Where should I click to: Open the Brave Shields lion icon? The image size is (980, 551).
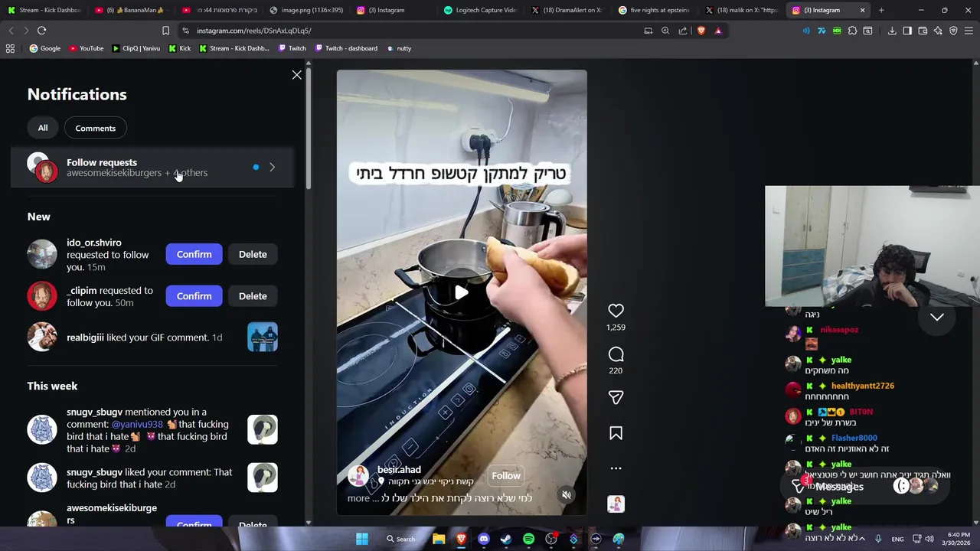click(x=701, y=31)
